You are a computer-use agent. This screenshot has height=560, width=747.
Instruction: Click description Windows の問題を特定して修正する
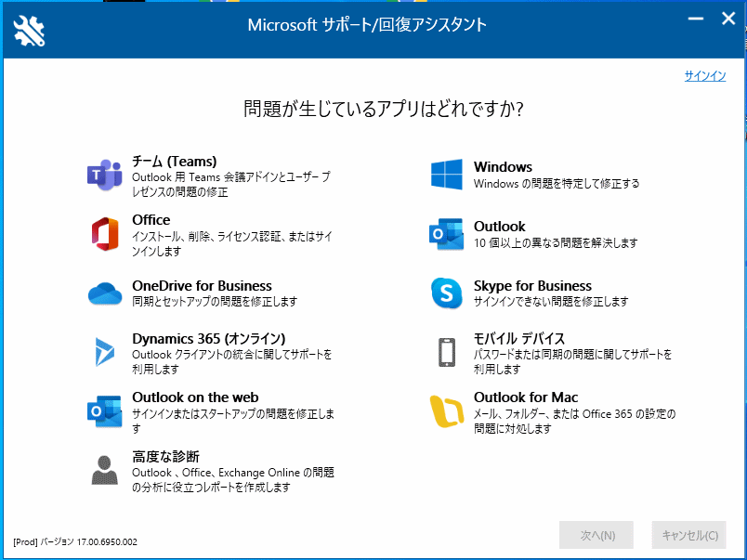[x=557, y=183]
